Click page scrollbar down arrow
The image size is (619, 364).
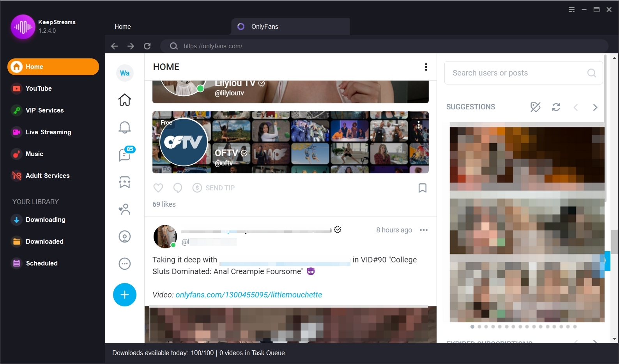coord(615,339)
